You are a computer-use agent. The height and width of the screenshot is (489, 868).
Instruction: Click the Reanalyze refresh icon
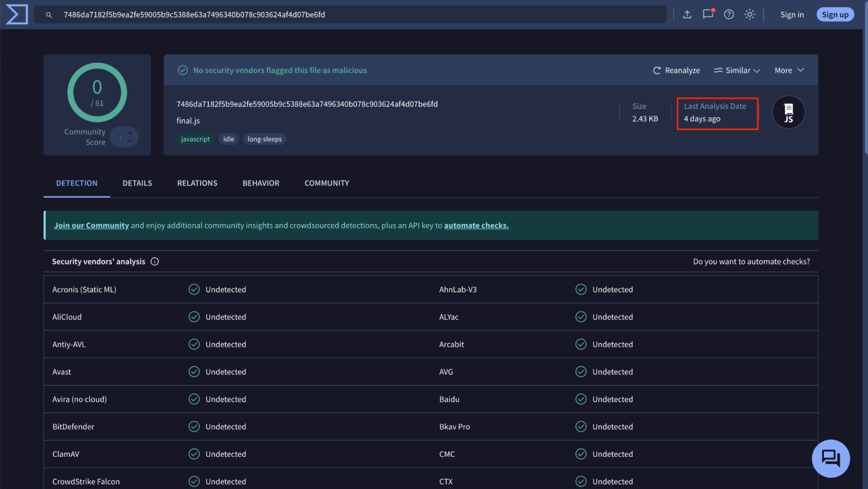(656, 70)
